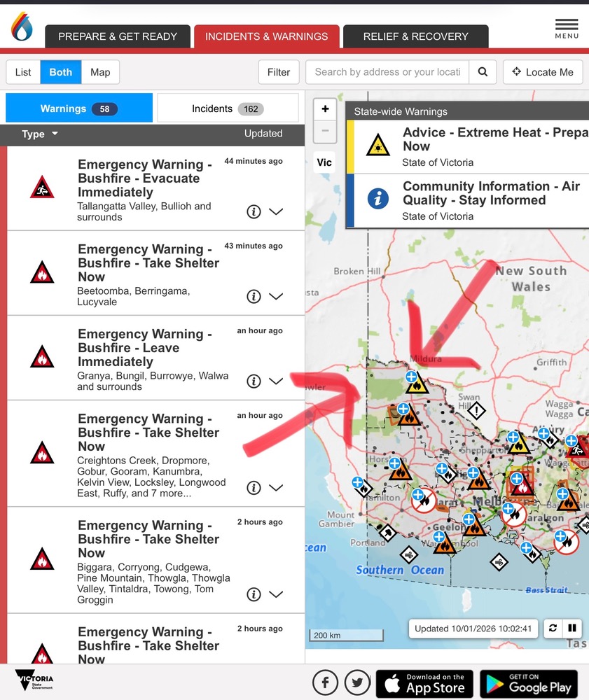Select the Incidents tab
Image resolution: width=589 pixels, height=700 pixels.
pos(227,108)
